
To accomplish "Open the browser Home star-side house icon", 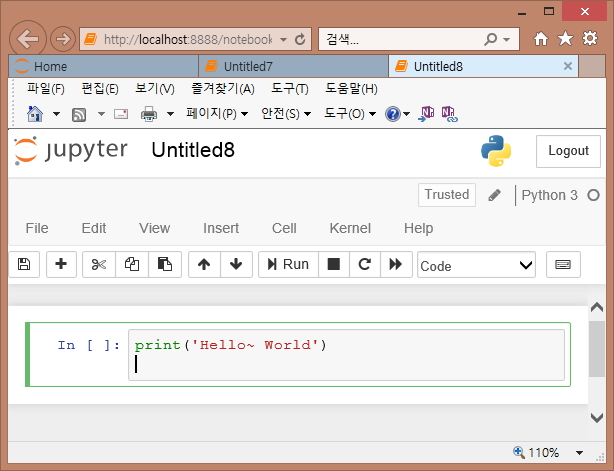I will (541, 38).
